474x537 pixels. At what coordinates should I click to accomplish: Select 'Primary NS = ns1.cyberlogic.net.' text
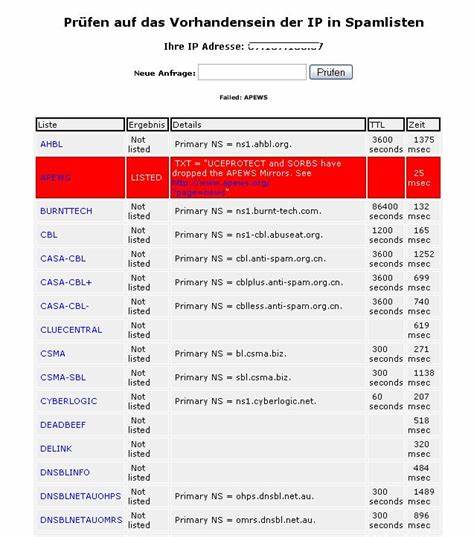(x=246, y=401)
